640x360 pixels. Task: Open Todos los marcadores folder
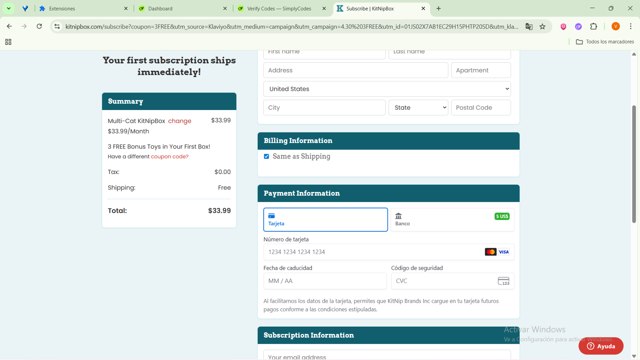tap(605, 42)
